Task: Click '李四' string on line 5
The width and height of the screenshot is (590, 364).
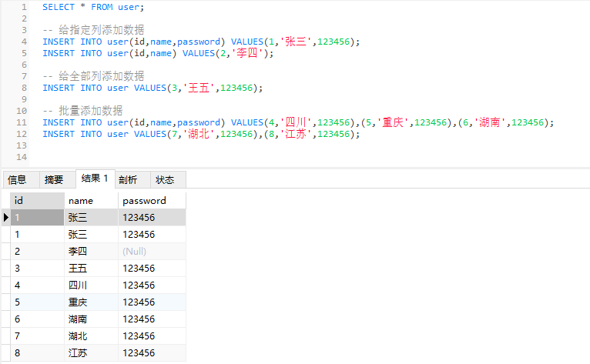Action: (x=246, y=53)
